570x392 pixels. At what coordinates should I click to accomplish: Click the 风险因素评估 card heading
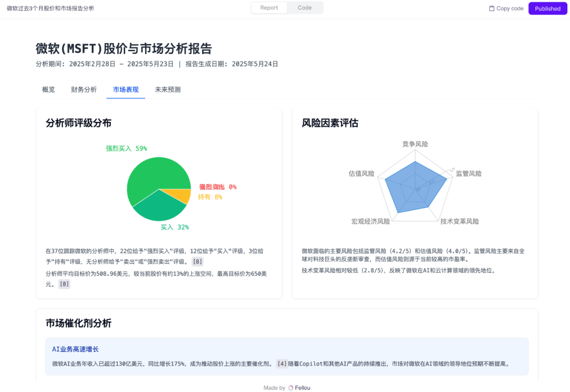[330, 123]
